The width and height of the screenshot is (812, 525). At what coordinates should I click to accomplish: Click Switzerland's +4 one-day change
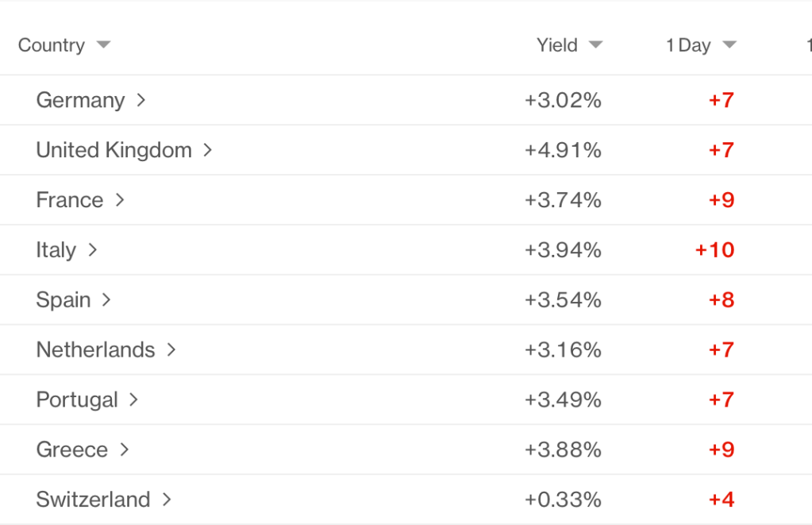pos(721,500)
